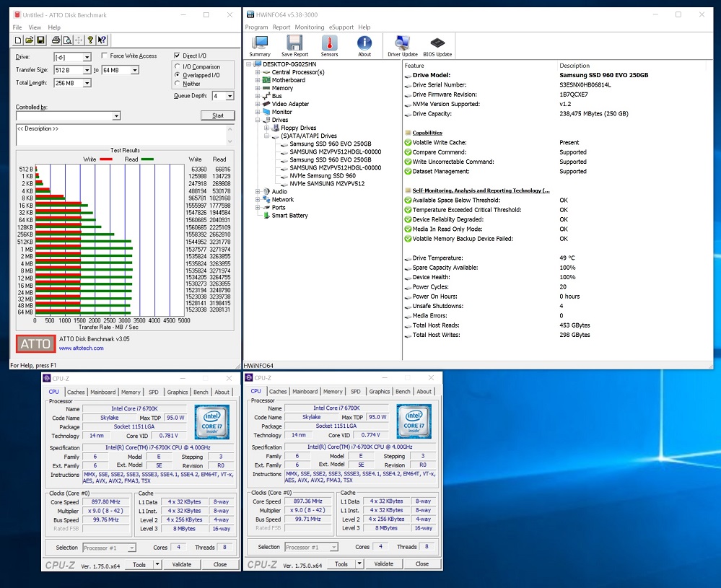Viewport: 721px width, 588px height.
Task: Enable the Force Write Access checkbox
Action: (105, 56)
